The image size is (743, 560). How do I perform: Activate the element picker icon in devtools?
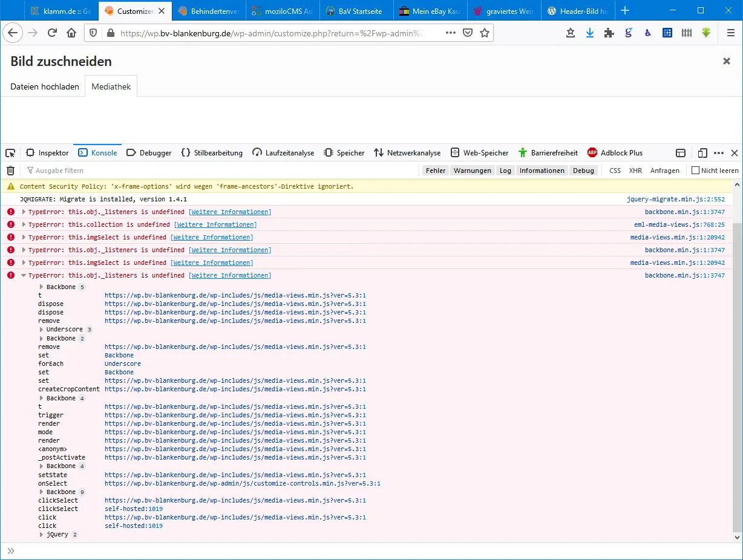coord(10,153)
